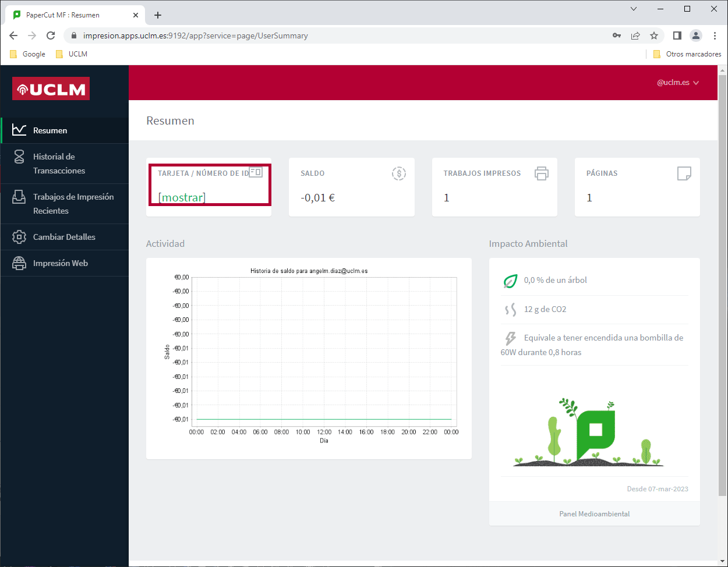
Task: Click the '12 g de CO2' text
Action: [545, 309]
